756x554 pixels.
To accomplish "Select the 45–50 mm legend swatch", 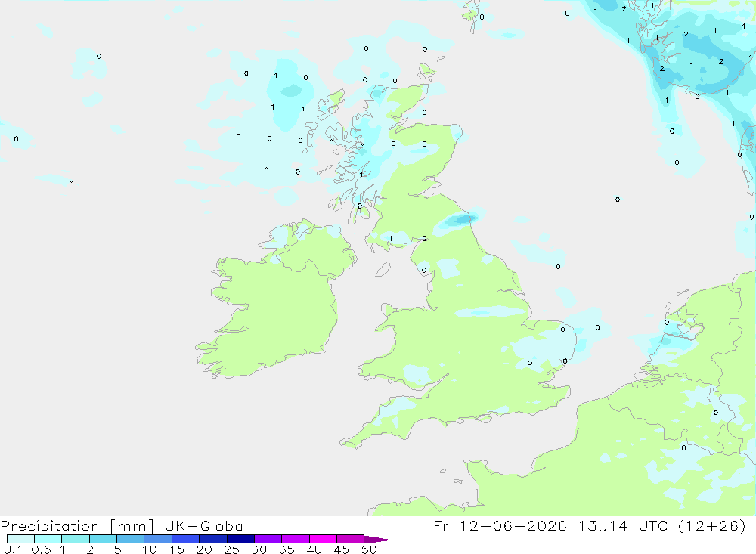I will coord(351,539).
